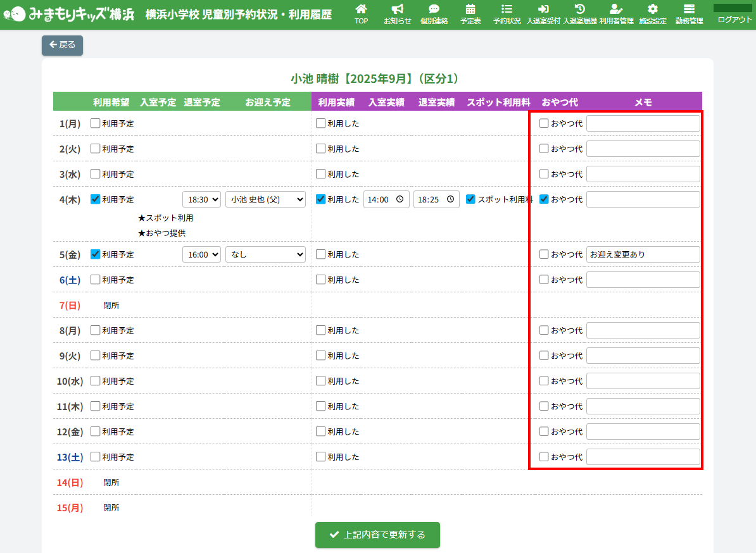The height and width of the screenshot is (553, 756).
Task: Click the 戻る back button
Action: [x=62, y=45]
